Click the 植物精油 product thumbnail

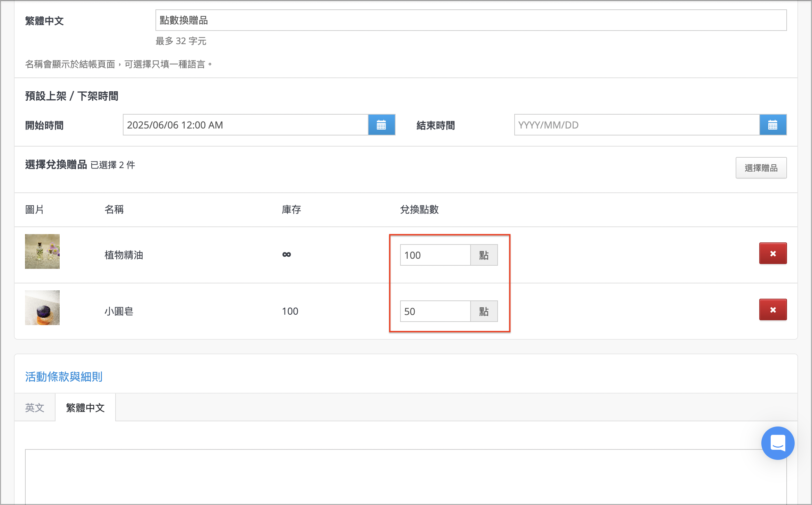click(42, 251)
